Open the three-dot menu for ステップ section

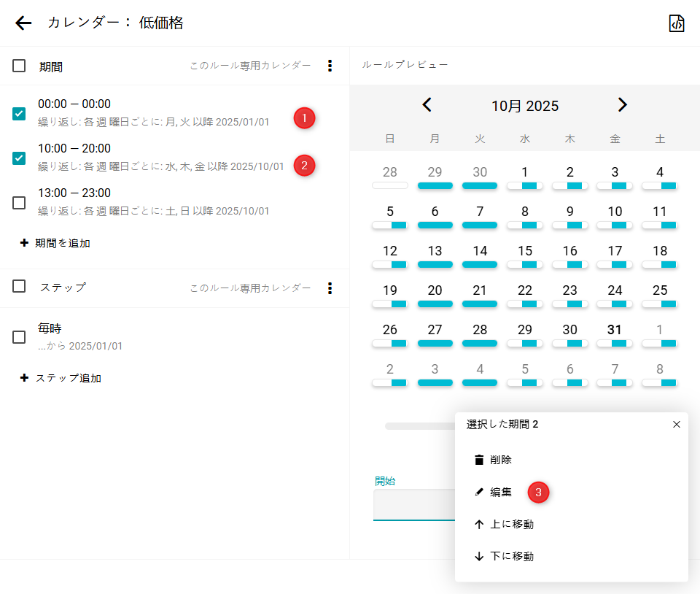330,288
